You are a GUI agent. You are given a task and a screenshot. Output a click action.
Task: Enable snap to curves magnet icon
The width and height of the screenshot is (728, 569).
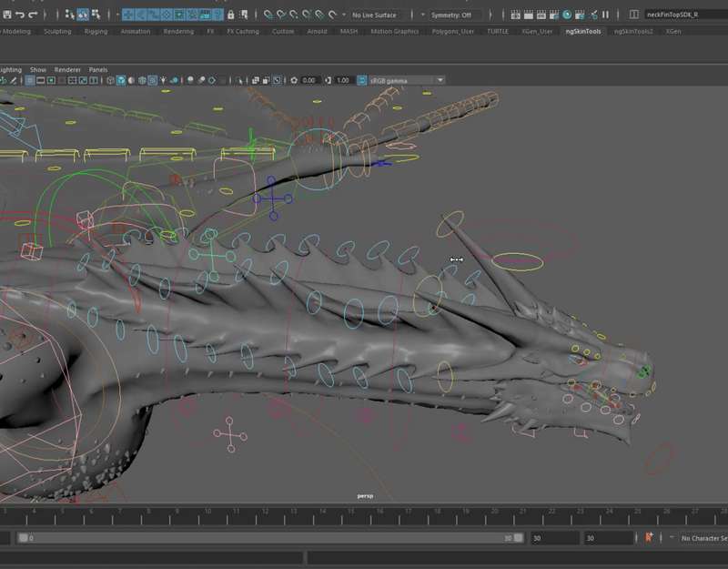coord(281,15)
